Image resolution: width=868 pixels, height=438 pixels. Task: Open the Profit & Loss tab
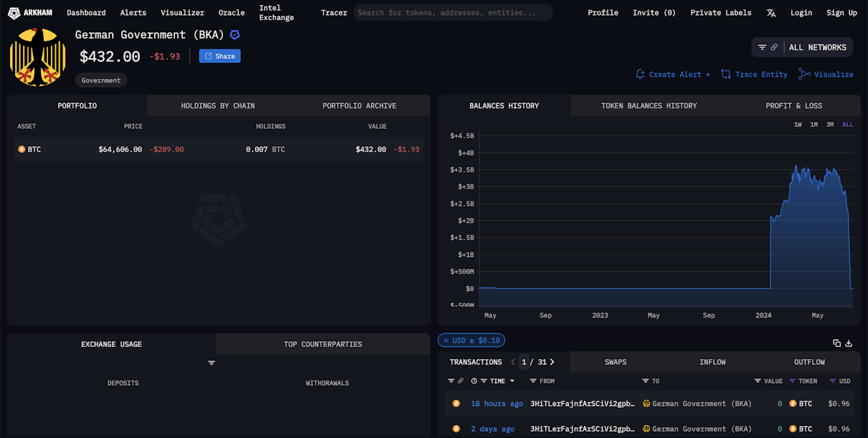click(x=793, y=105)
